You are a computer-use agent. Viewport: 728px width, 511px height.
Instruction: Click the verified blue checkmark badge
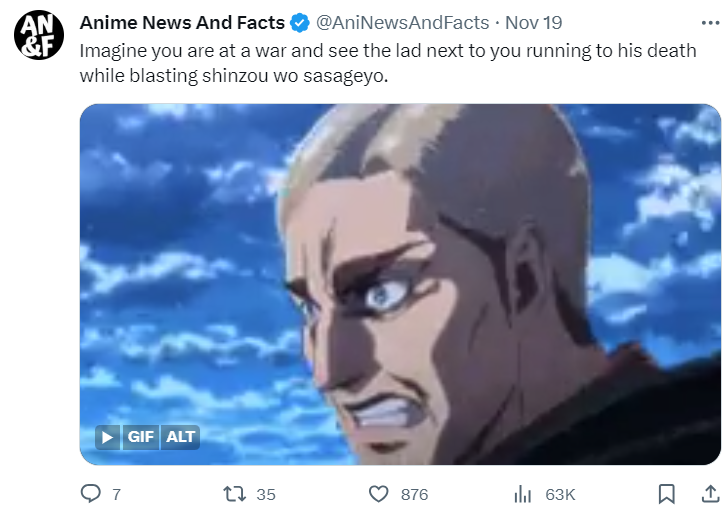(300, 23)
